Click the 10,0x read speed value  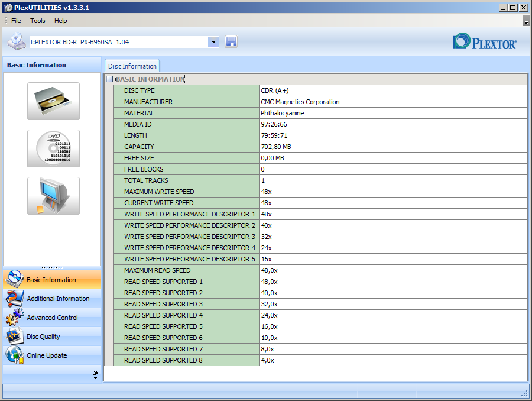tap(270, 338)
